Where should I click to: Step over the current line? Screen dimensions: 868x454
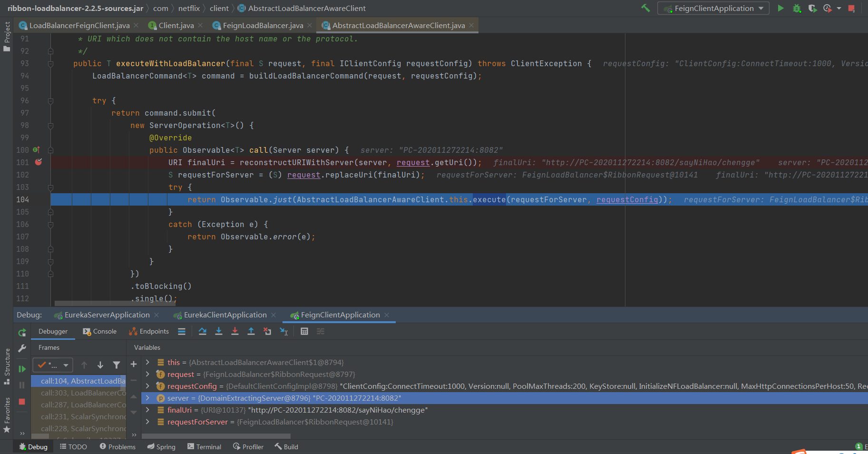[203, 331]
